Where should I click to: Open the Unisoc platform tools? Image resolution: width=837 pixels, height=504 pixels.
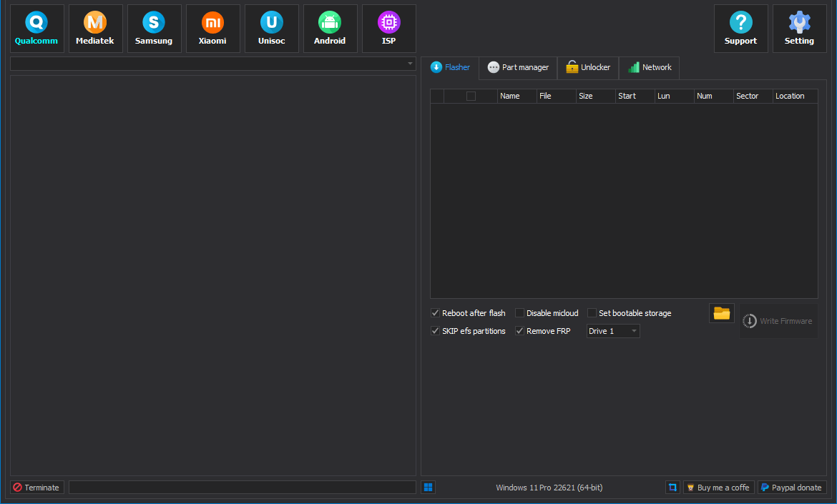pyautogui.click(x=271, y=28)
